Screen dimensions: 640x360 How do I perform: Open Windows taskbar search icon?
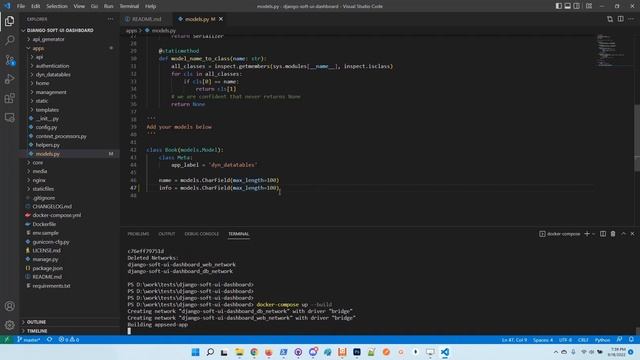coord(210,352)
